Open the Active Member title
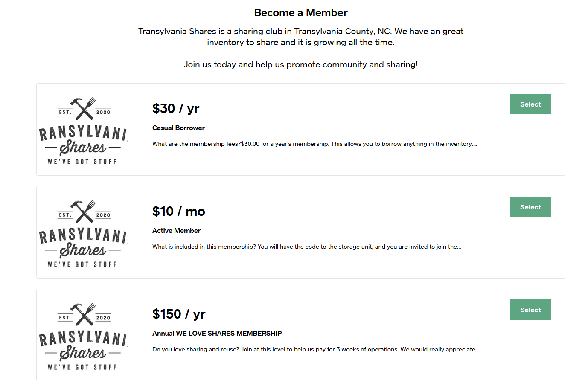The width and height of the screenshot is (588, 383). point(176,231)
